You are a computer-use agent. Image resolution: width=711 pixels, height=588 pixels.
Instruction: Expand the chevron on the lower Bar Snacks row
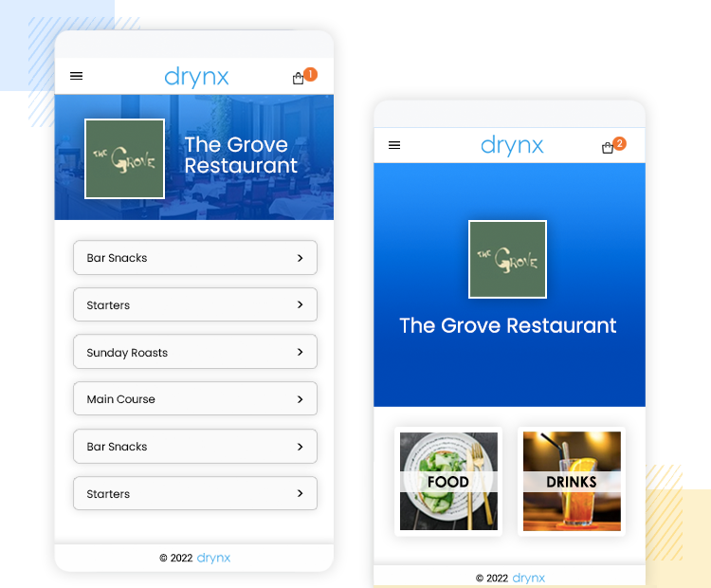click(300, 446)
